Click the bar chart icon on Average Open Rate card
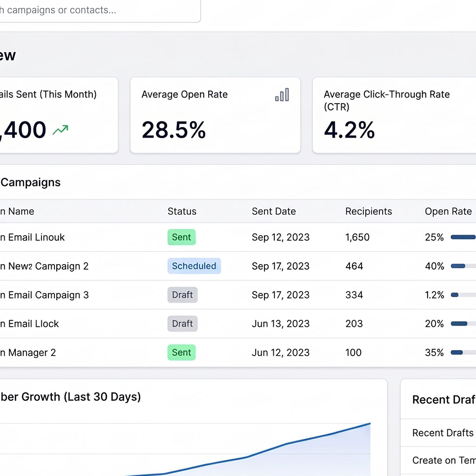Screen dimensions: 476x476 pyautogui.click(x=282, y=95)
